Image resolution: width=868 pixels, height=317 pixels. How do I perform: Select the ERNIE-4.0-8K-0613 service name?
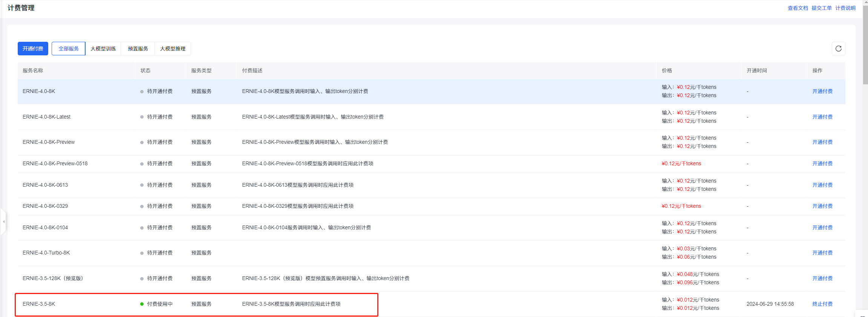(x=45, y=185)
